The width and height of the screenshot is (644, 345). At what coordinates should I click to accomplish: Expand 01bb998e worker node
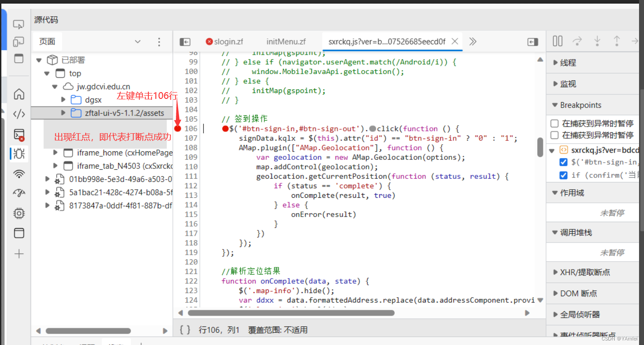[47, 179]
